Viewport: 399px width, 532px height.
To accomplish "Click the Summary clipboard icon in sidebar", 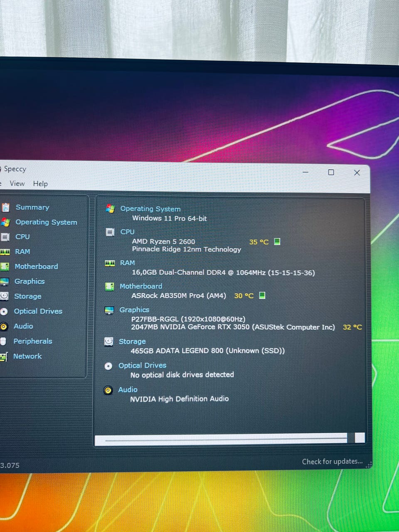I will (5, 207).
